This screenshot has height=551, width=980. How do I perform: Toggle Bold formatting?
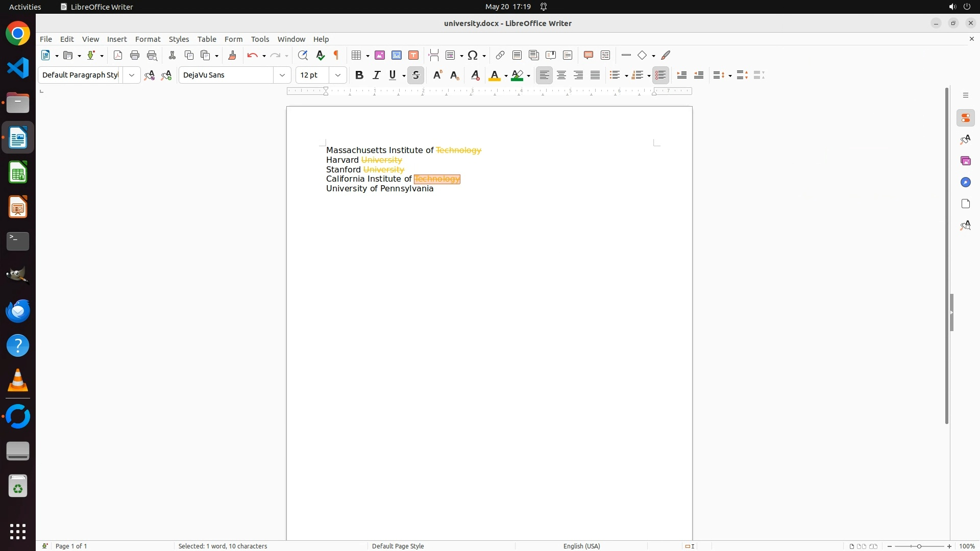tap(359, 76)
